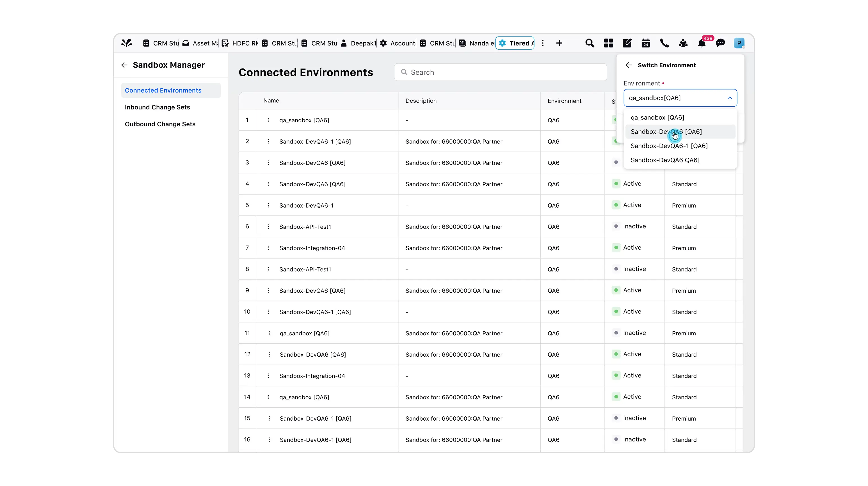Open the tab overflow three-dots menu
This screenshot has width=868, height=486.
(x=543, y=43)
